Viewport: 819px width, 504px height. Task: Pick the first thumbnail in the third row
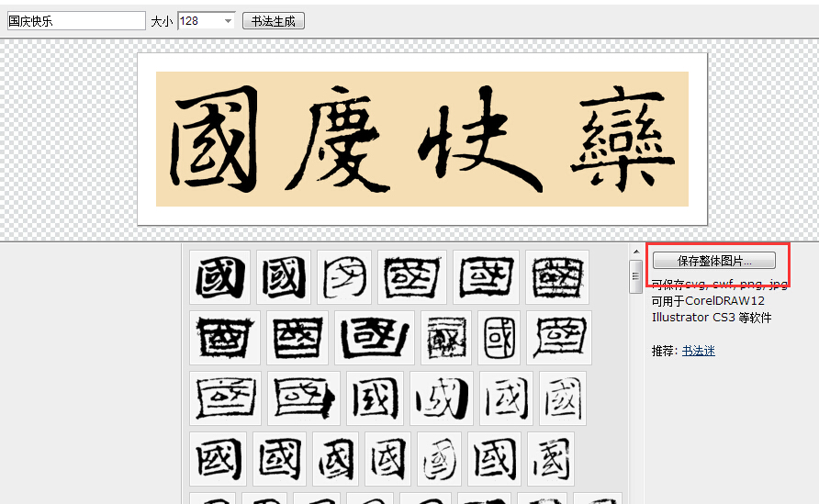click(x=225, y=398)
